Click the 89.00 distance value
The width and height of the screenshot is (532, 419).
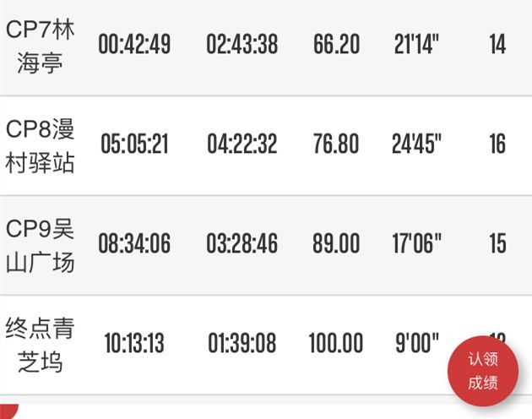tap(336, 244)
